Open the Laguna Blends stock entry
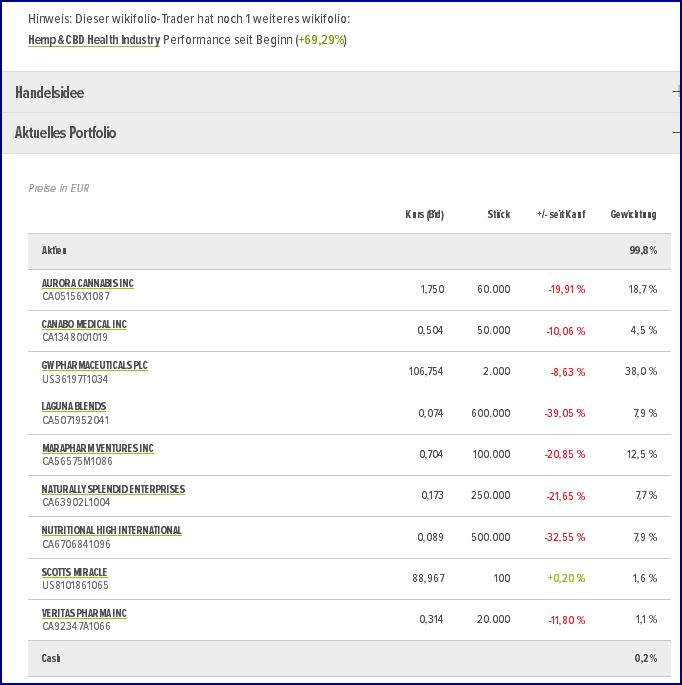This screenshot has height=685, width=682. click(73, 407)
